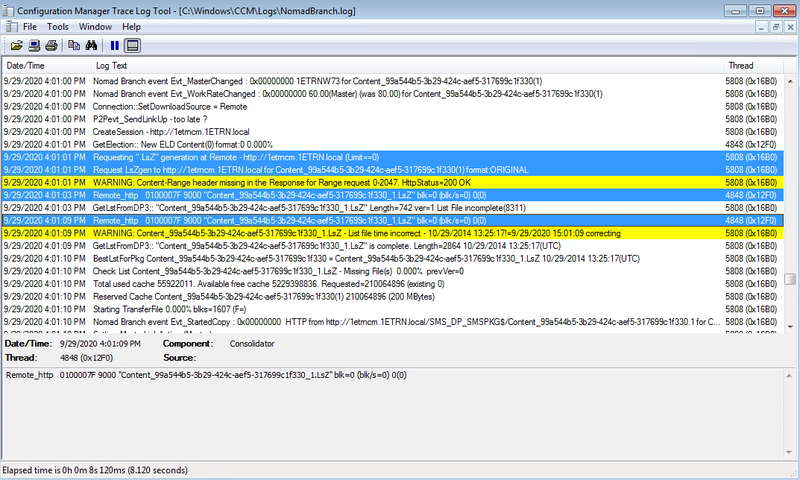800x480 pixels.
Task: Click inside the log detail text pane
Action: pos(400,420)
